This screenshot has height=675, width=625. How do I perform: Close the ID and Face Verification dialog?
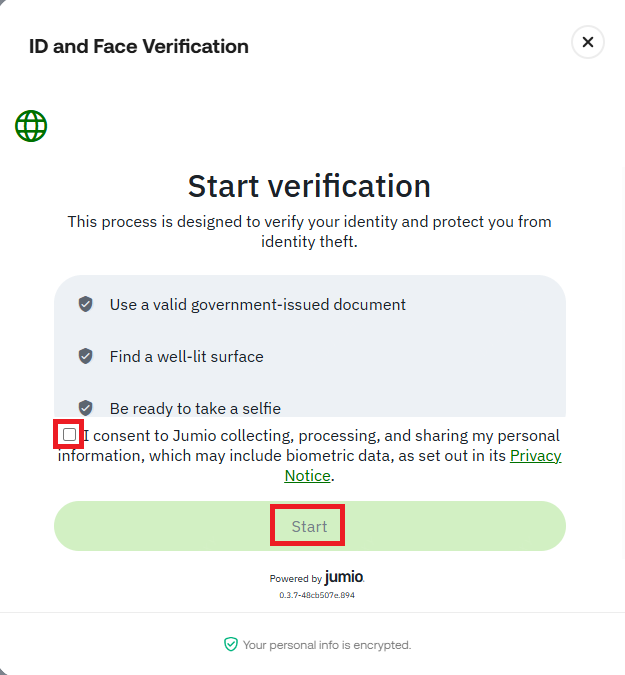tap(588, 42)
